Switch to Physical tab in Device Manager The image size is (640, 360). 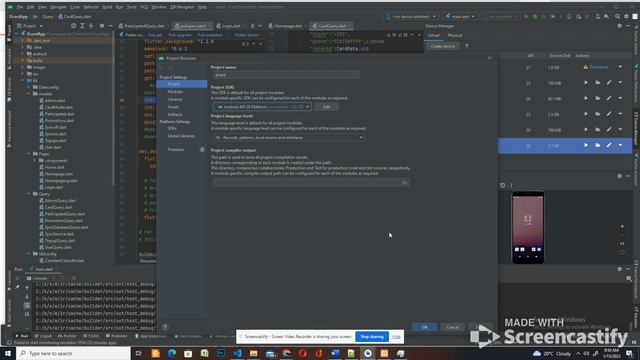[455, 36]
